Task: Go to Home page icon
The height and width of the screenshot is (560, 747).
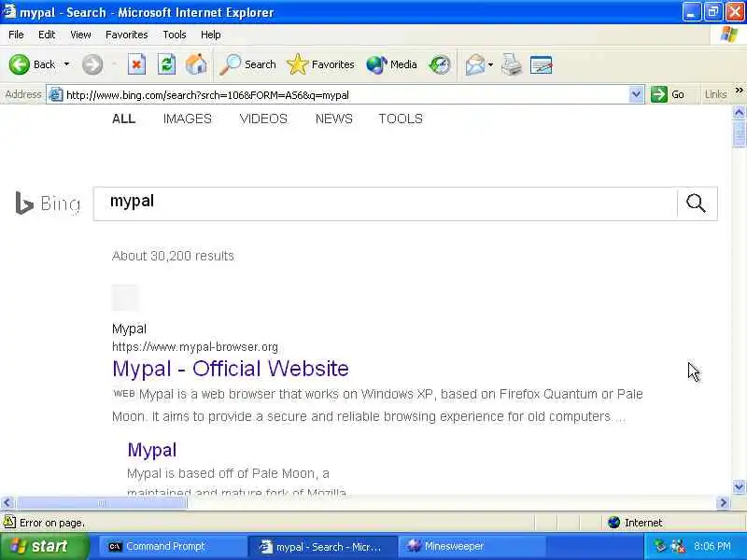Action: coord(196,64)
